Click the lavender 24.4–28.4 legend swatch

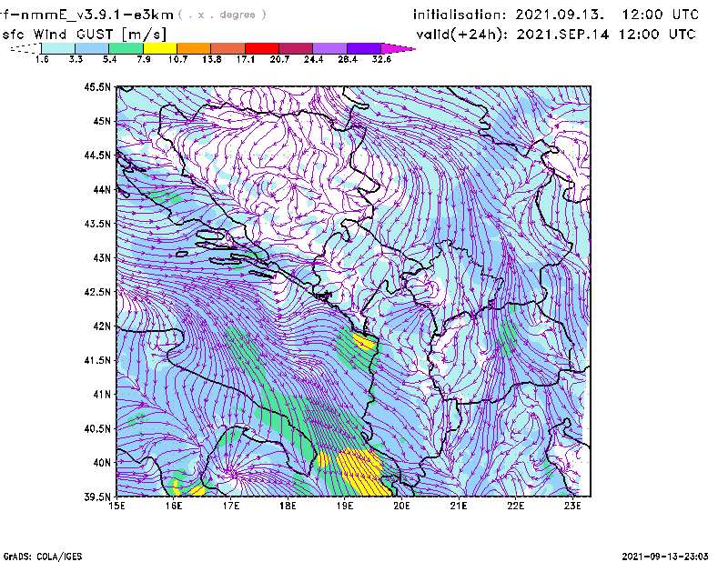pyautogui.click(x=330, y=48)
